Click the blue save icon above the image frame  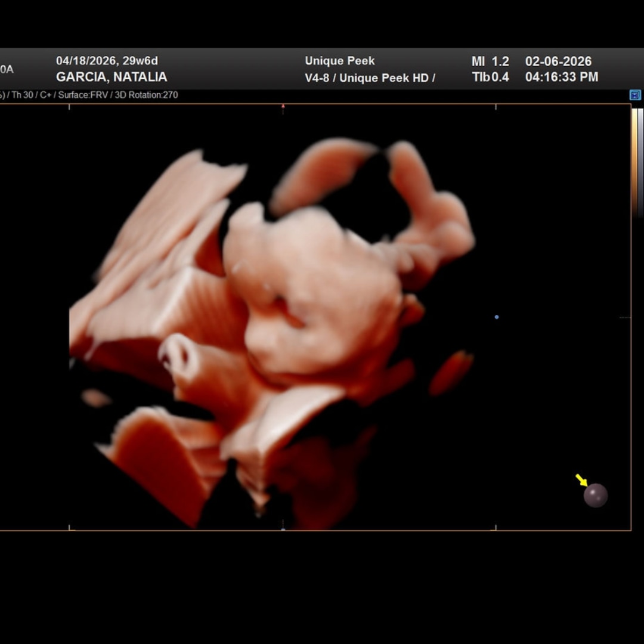pos(635,95)
